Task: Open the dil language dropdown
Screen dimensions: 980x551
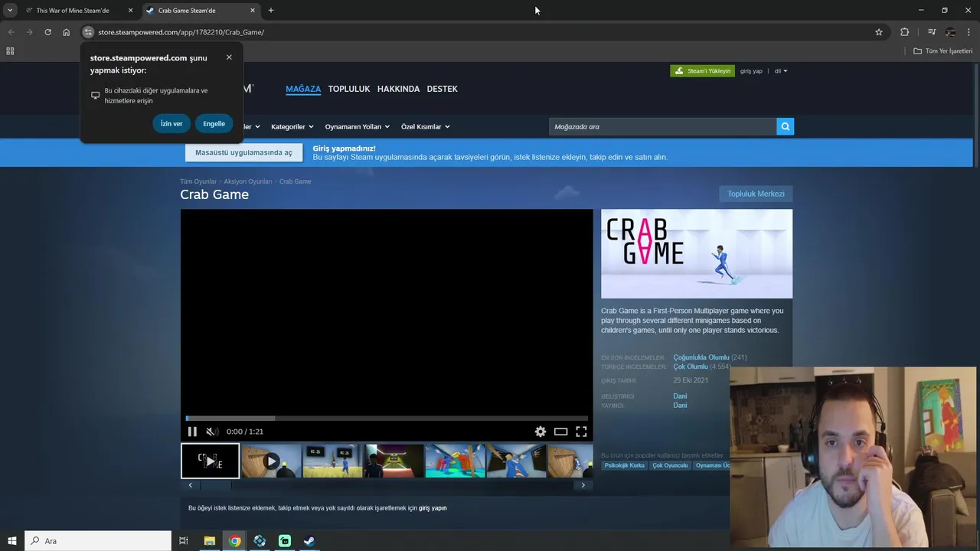Action: click(x=780, y=71)
